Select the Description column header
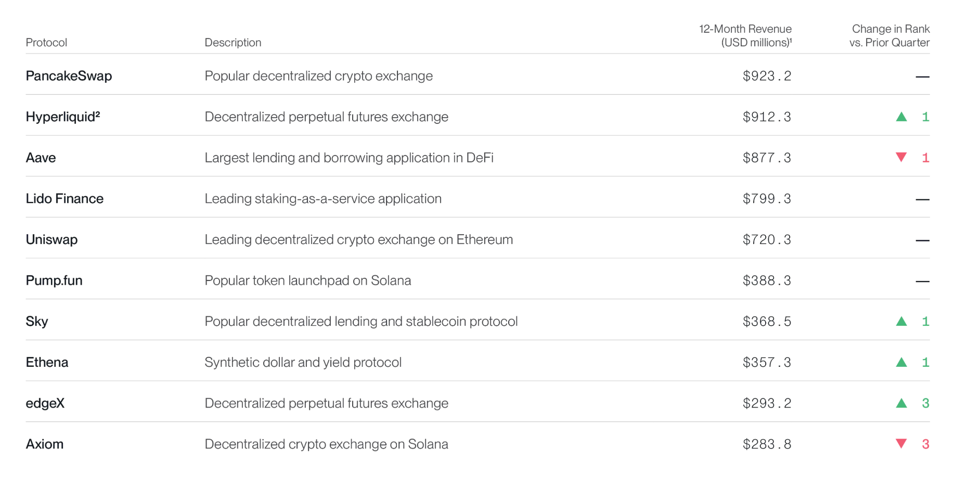Viewport: 980px width, 486px height. (x=233, y=43)
